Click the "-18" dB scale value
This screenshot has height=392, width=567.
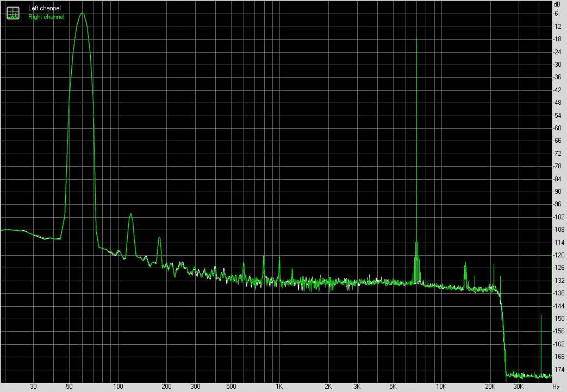coord(557,39)
